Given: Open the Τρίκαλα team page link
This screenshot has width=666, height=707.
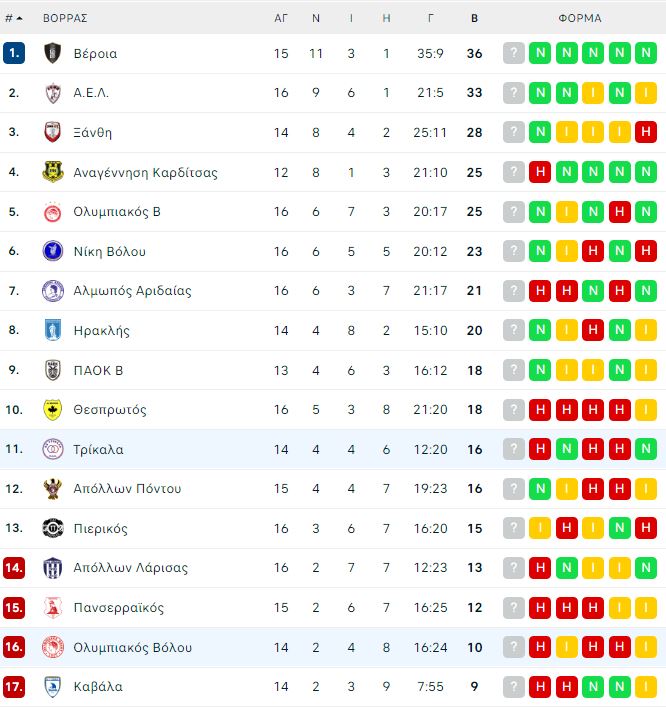Looking at the screenshot, I should pyautogui.click(x=98, y=450).
